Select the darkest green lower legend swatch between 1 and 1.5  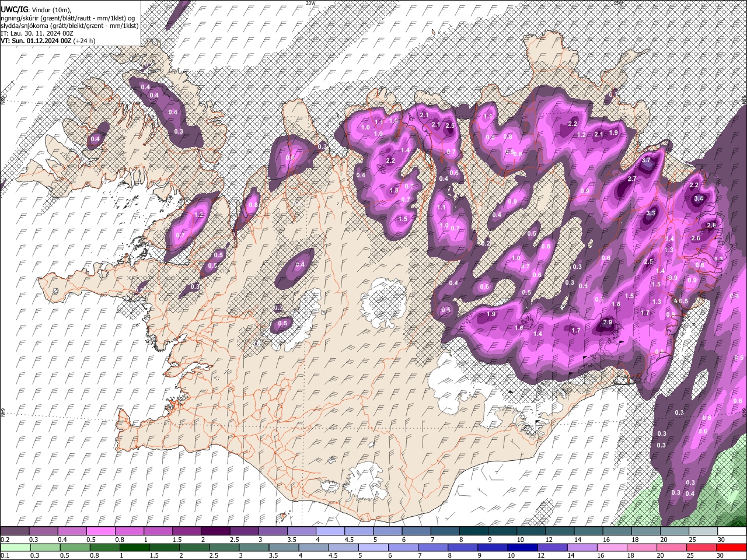134,547
